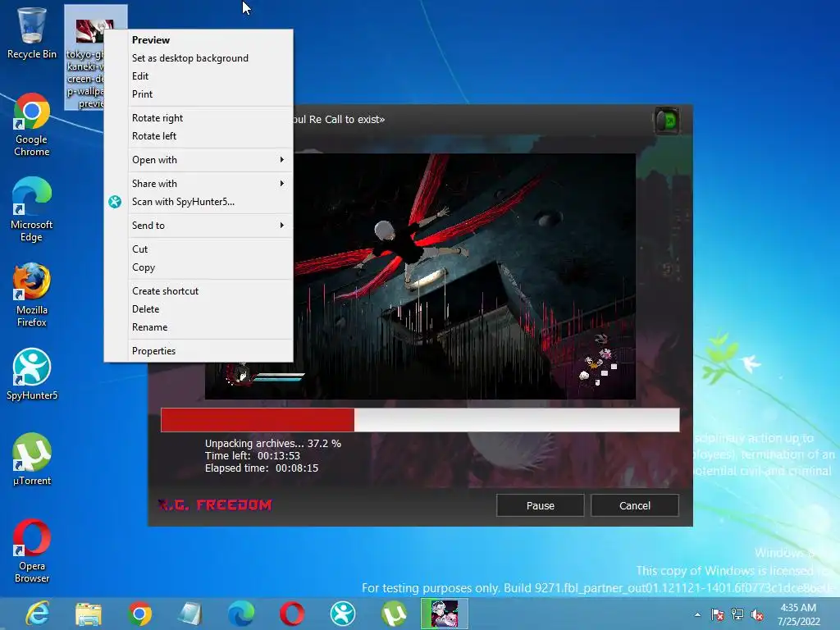
Task: Open the network tray icon
Action: 737,614
